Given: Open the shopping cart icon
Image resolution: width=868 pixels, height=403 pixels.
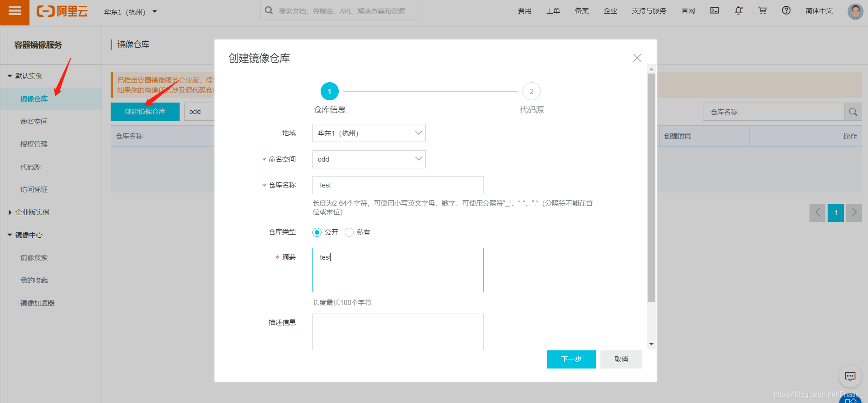Looking at the screenshot, I should tap(762, 10).
